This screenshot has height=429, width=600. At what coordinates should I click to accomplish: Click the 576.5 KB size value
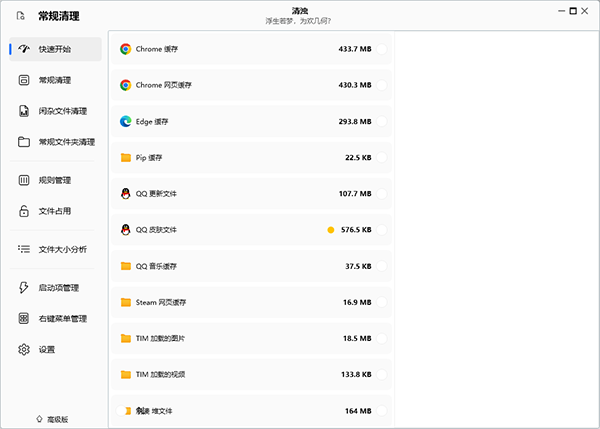click(x=356, y=230)
